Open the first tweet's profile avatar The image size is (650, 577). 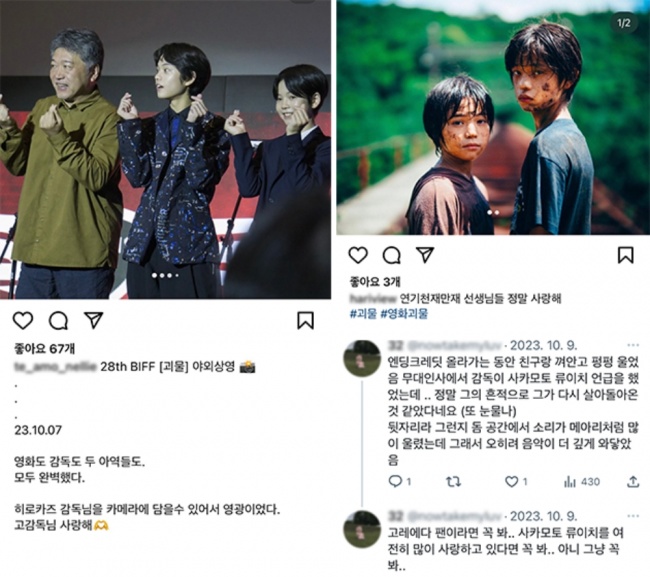[362, 358]
